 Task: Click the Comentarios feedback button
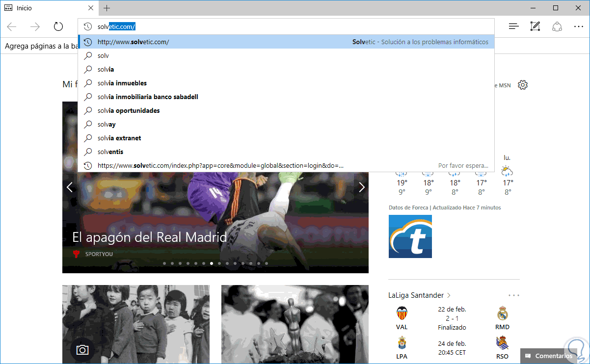[x=549, y=356]
